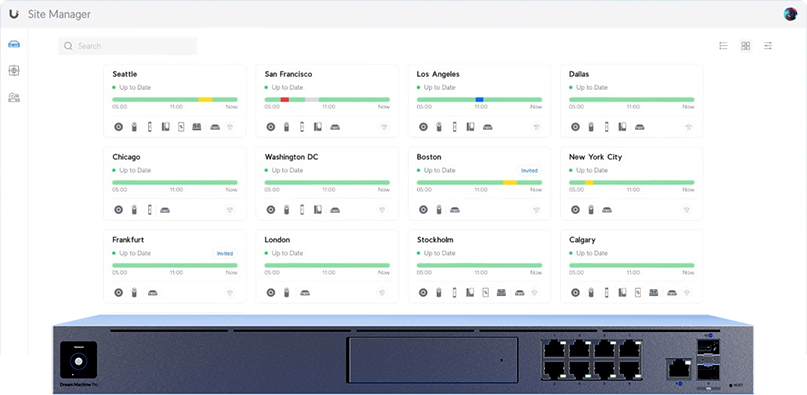Screen dimensions: 807x395
Task: Open the third sidebar devices icon
Action: click(14, 97)
